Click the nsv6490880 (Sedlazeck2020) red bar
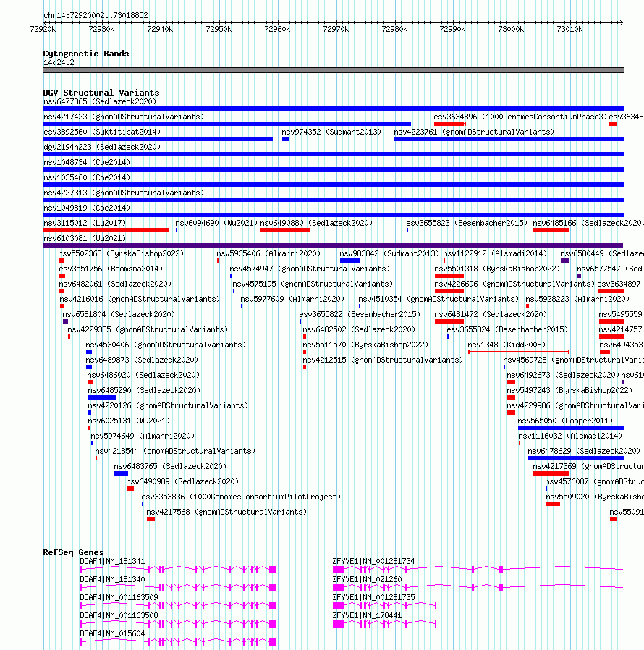Image resolution: width=644 pixels, height=650 pixels. pos(285,230)
